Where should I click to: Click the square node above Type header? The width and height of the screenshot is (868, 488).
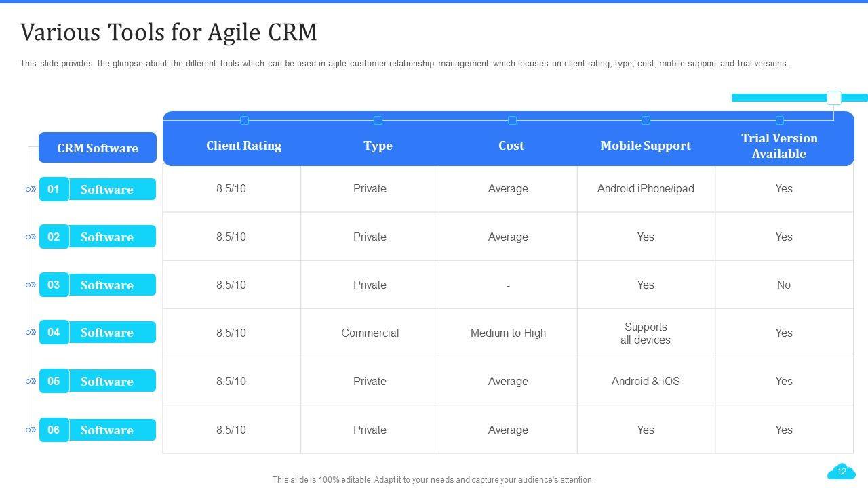[x=378, y=121]
